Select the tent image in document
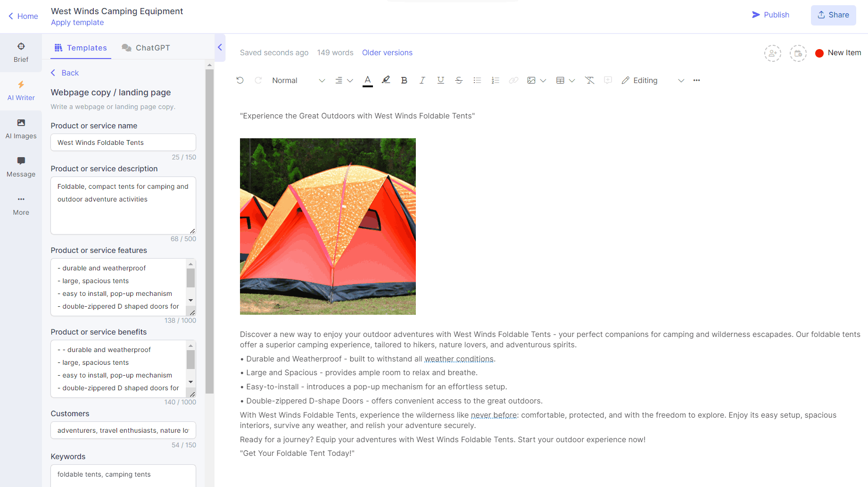The width and height of the screenshot is (868, 487). pos(328,227)
